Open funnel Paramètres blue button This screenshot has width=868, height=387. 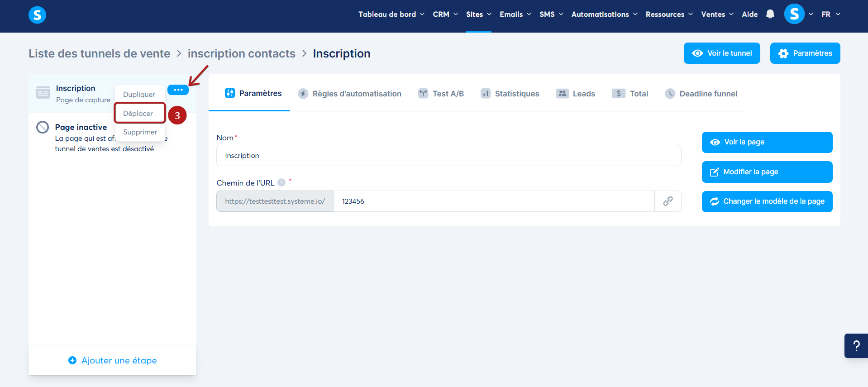[x=805, y=53]
